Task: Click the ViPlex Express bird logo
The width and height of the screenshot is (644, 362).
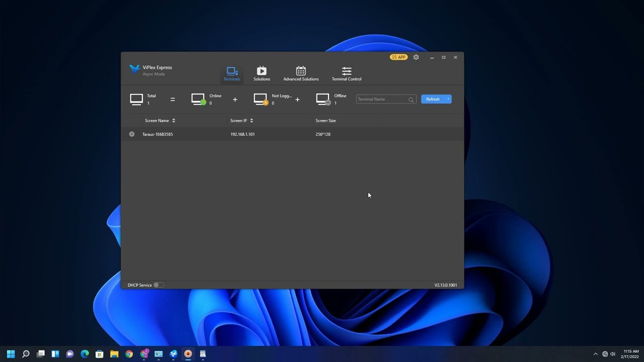Action: tap(134, 69)
